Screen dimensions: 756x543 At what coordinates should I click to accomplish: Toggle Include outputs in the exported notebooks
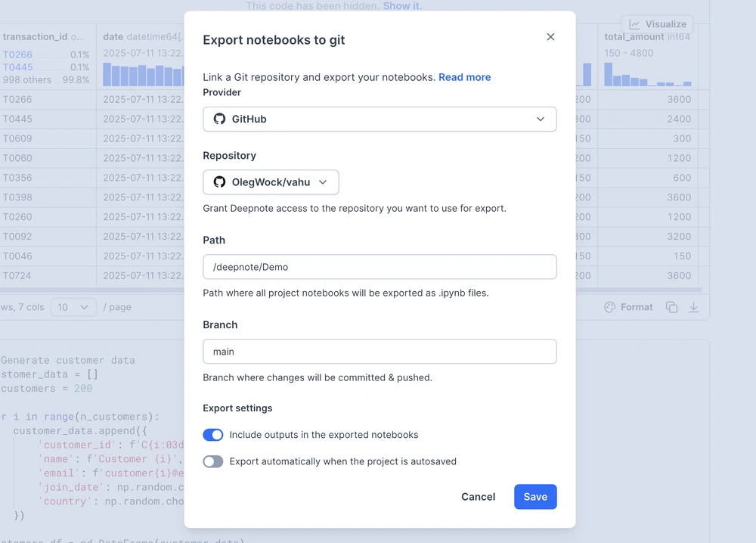(x=213, y=435)
